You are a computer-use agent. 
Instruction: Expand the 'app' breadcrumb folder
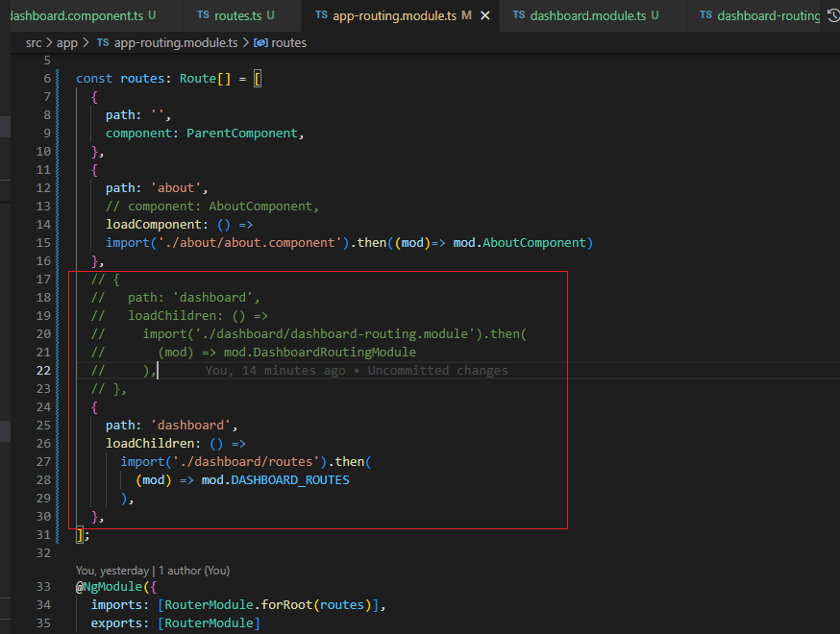pyautogui.click(x=69, y=43)
